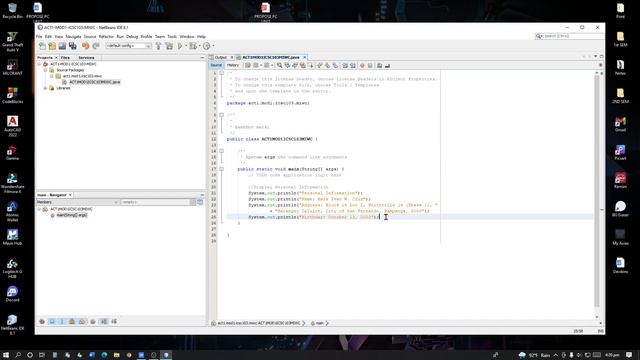Toggle Fully Qualified Names in Navigator
This screenshot has width=640, height=360.
click(93, 322)
